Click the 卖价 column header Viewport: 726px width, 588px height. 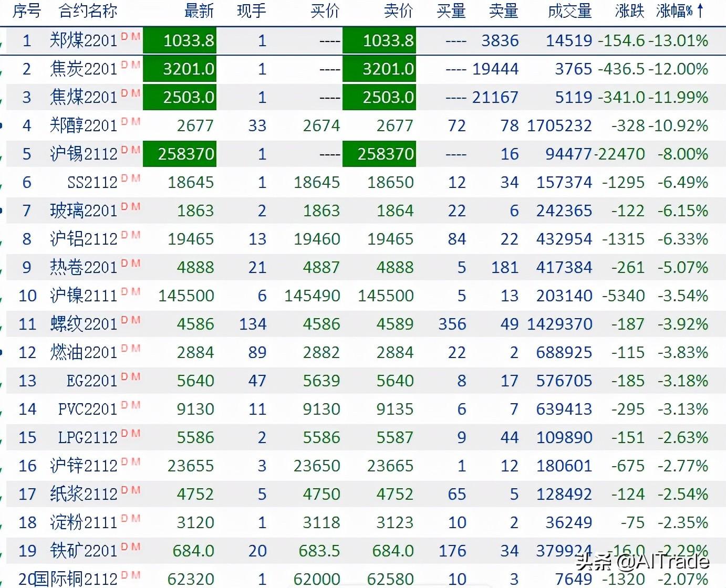click(x=399, y=10)
